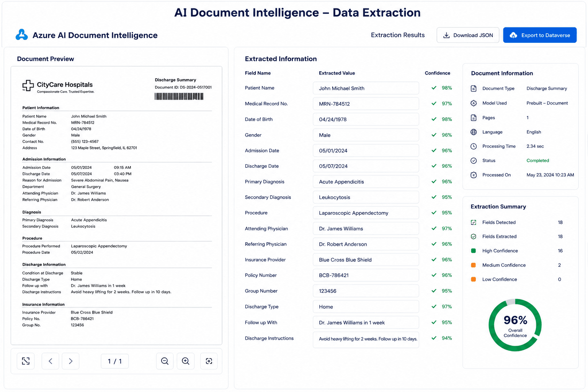Image resolution: width=588 pixels, height=392 pixels.
Task: Click 'Document ID: DS-2024-0517001' in preview
Action: [x=183, y=87]
